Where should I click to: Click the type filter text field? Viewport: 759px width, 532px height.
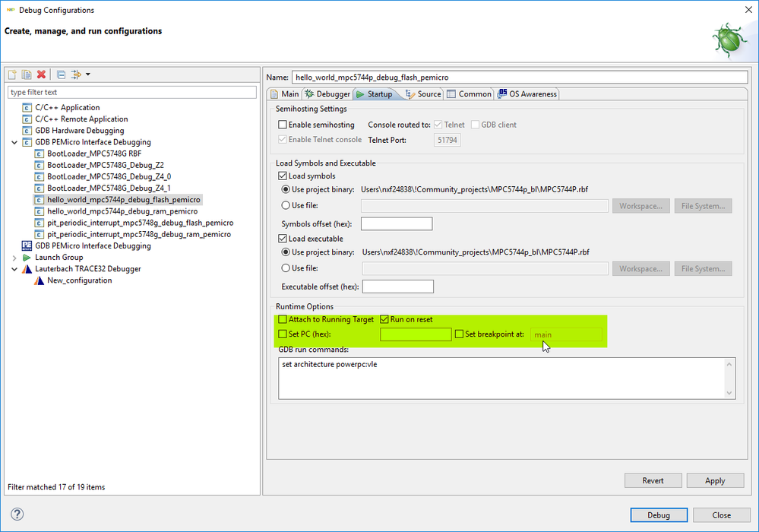click(132, 93)
